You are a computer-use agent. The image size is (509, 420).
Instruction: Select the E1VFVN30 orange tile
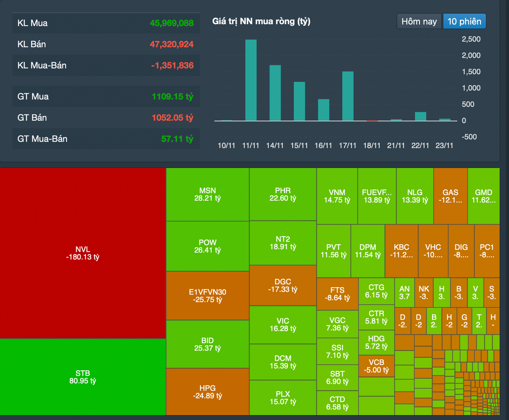click(x=208, y=296)
